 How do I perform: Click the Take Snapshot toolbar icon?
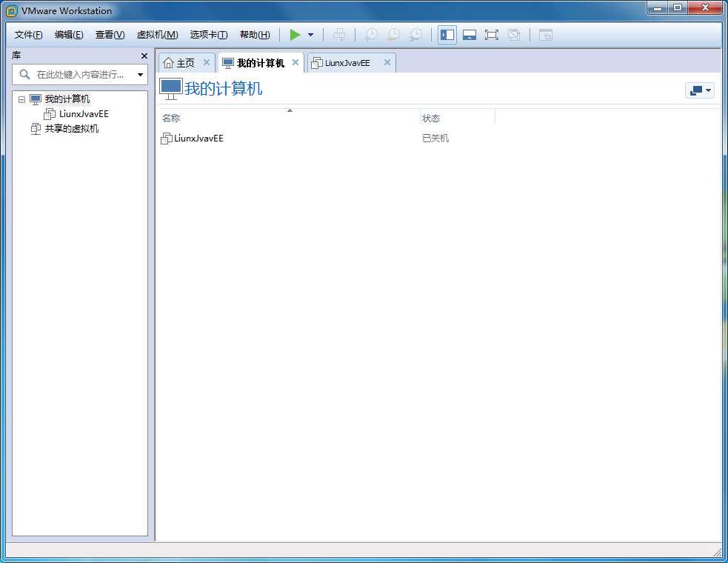click(x=371, y=35)
